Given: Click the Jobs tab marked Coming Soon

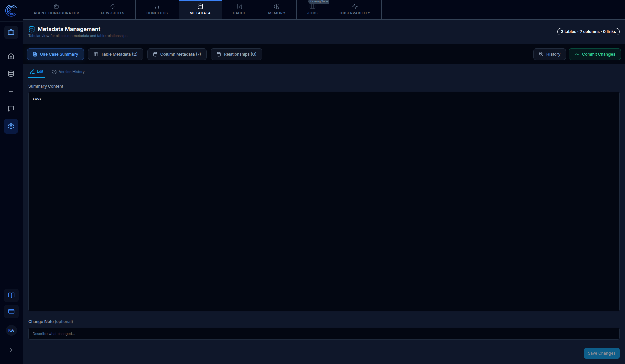Looking at the screenshot, I should click(312, 10).
